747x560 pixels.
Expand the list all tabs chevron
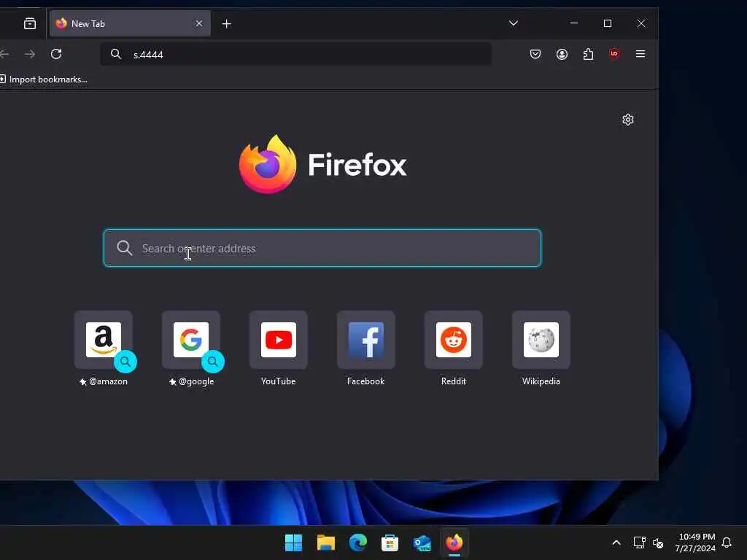point(513,23)
